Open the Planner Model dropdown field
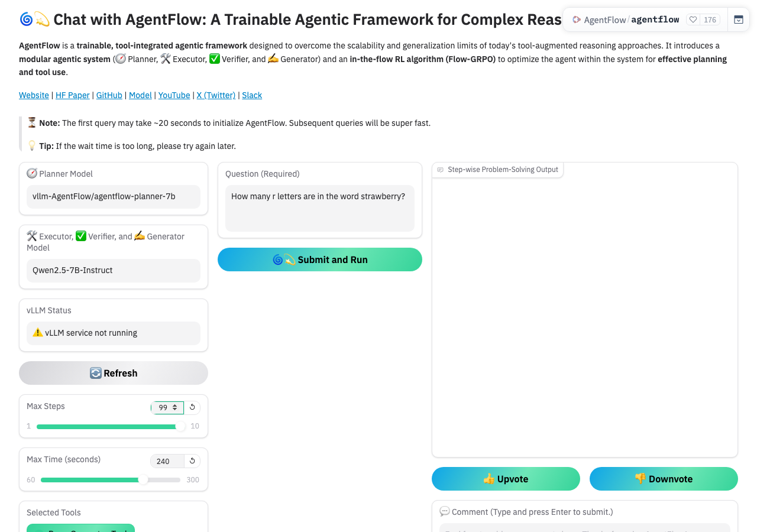This screenshot has height=532, width=757. 114,196
